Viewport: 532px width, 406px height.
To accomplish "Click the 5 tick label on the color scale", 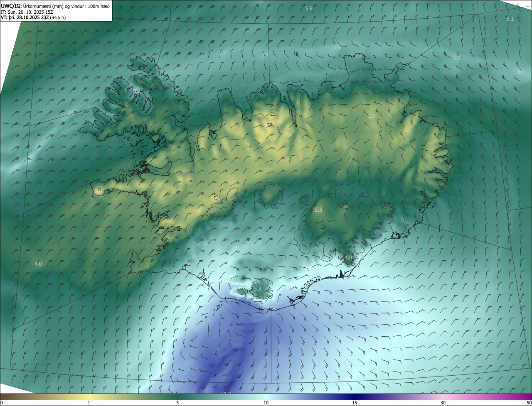I will pyautogui.click(x=177, y=403).
